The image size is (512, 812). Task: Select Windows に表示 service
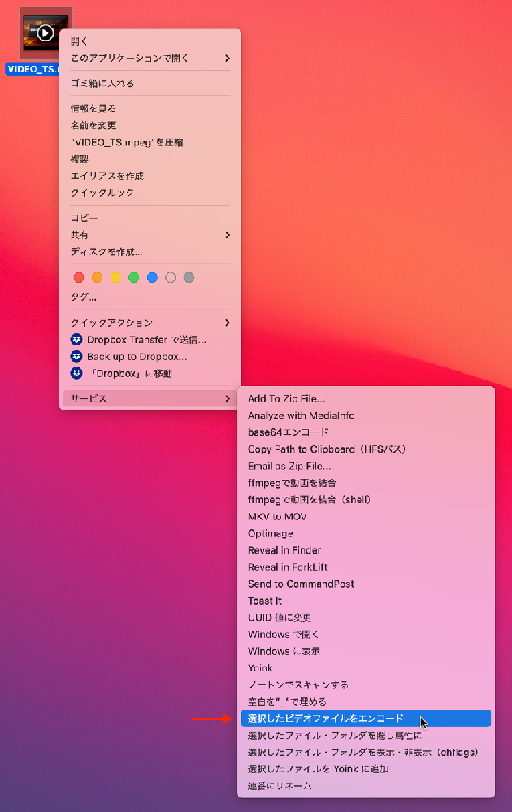point(366,651)
